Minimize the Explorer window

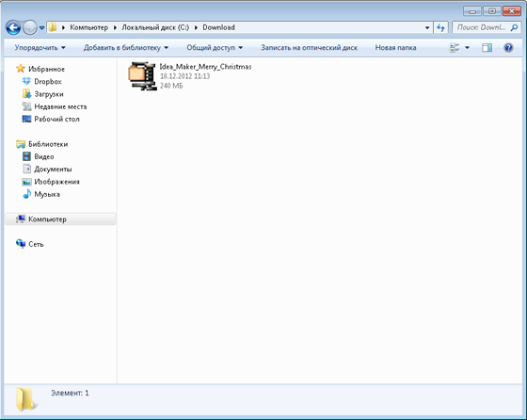point(472,10)
